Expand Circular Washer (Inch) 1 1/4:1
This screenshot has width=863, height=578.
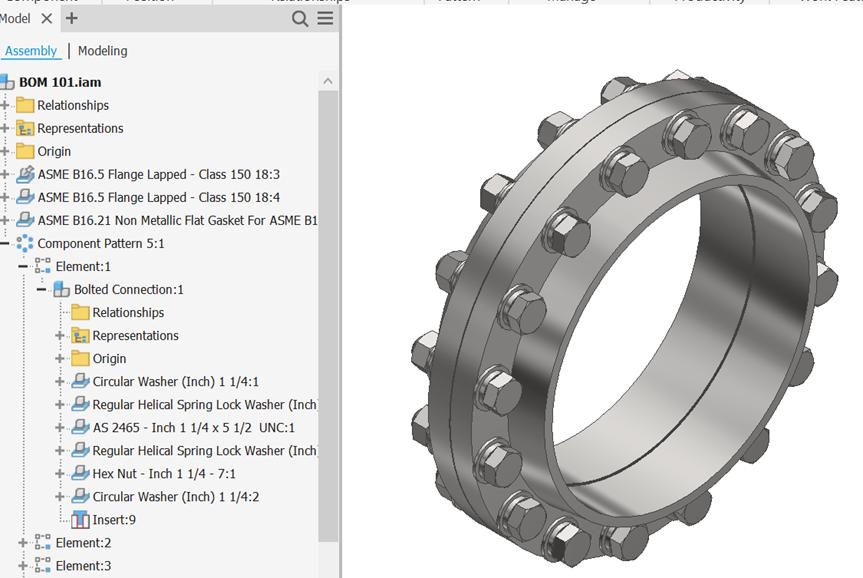(x=60, y=381)
